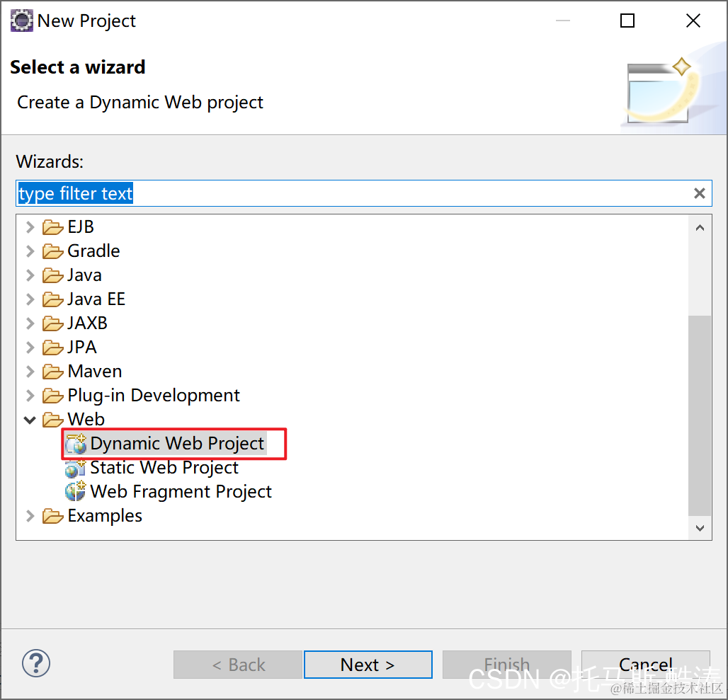Expand the EJB category
728x700 pixels.
(30, 227)
